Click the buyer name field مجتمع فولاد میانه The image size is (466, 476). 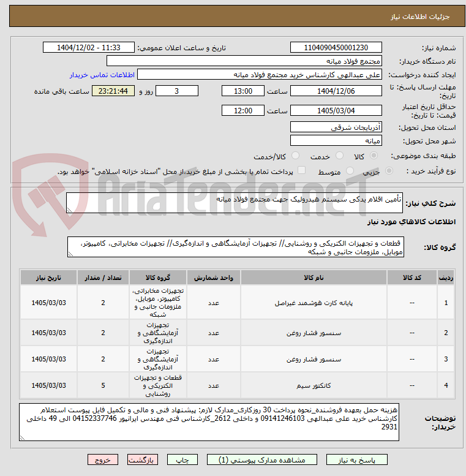pos(244,61)
